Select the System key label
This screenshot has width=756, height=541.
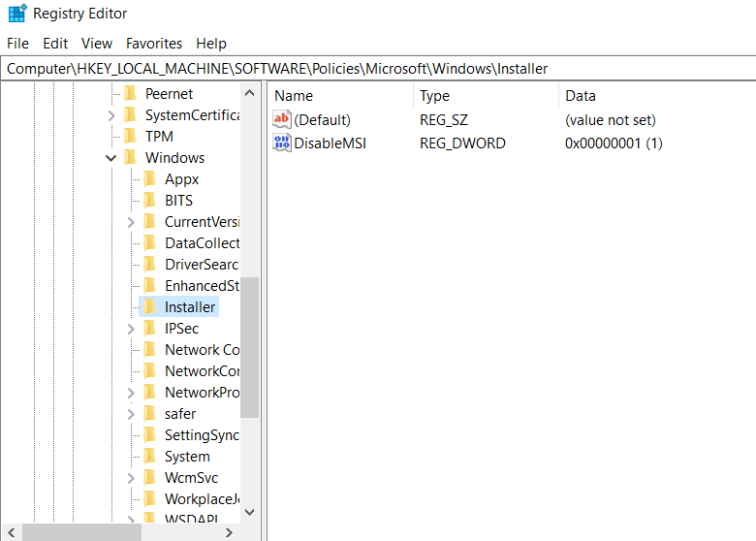tap(187, 456)
